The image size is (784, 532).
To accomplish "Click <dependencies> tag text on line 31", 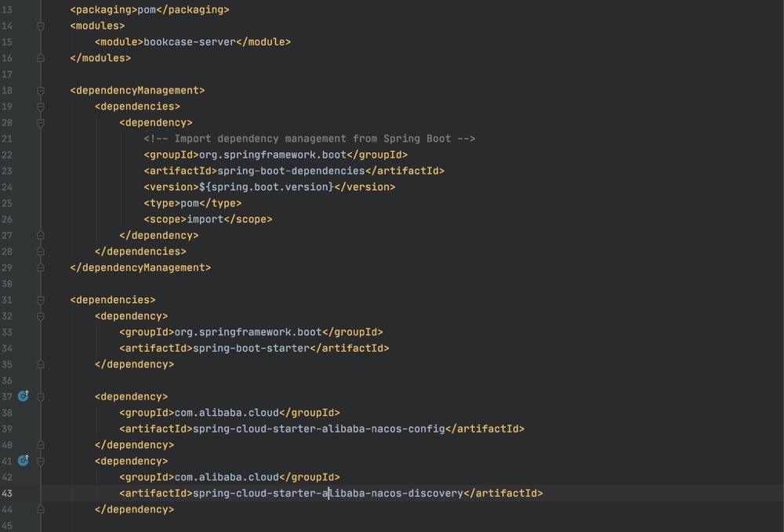I will coord(113,300).
